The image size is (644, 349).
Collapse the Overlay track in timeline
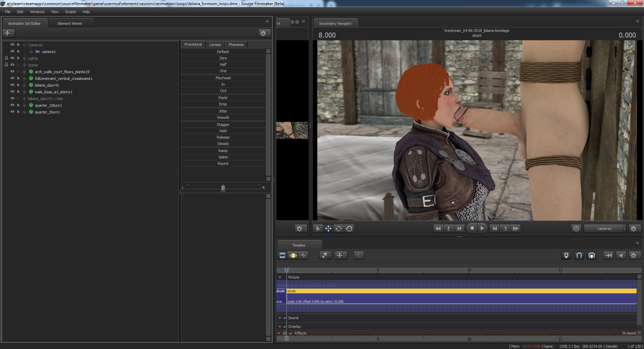pos(280,327)
